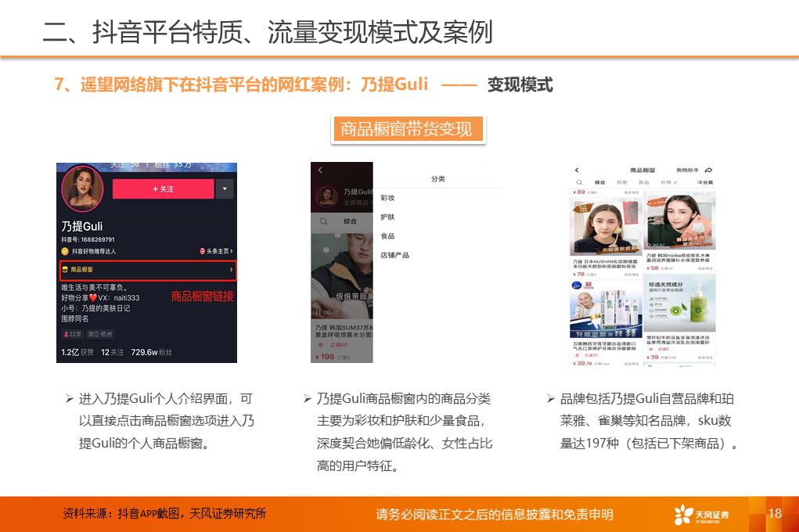The image size is (799, 532).
Task: Sort products by 价格
Action: coord(668,182)
